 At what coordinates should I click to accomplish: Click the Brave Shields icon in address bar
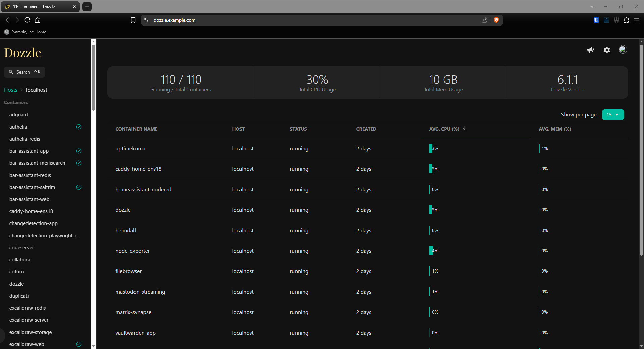[496, 20]
